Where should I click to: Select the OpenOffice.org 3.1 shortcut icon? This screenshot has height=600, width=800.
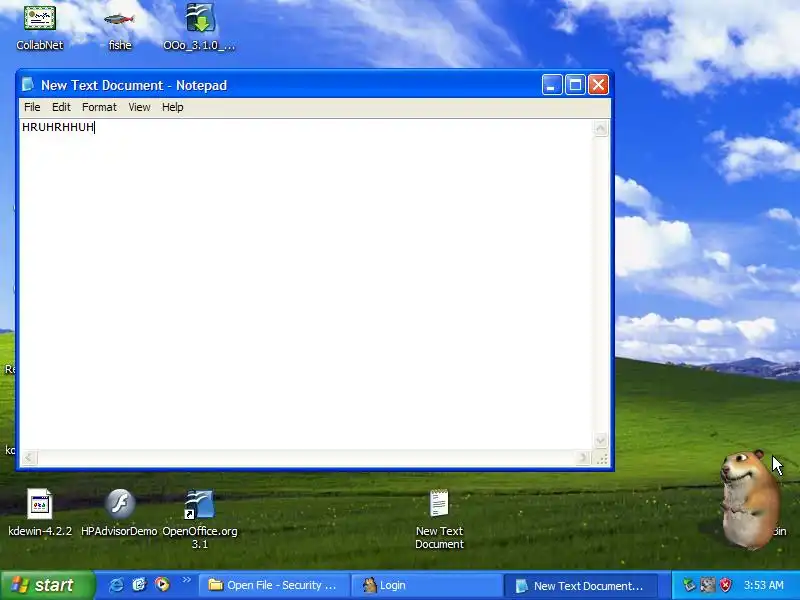[199, 518]
